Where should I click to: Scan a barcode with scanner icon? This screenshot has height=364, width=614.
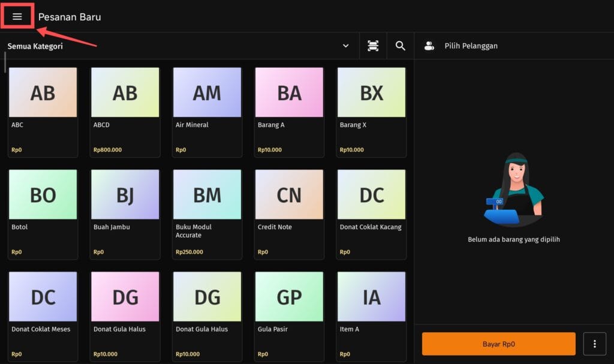(x=373, y=46)
